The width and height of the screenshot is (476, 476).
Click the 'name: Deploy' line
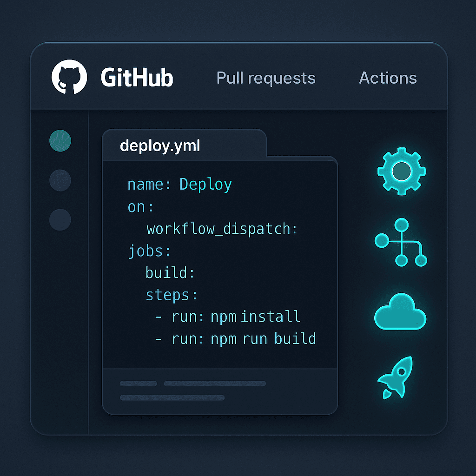pos(179,185)
